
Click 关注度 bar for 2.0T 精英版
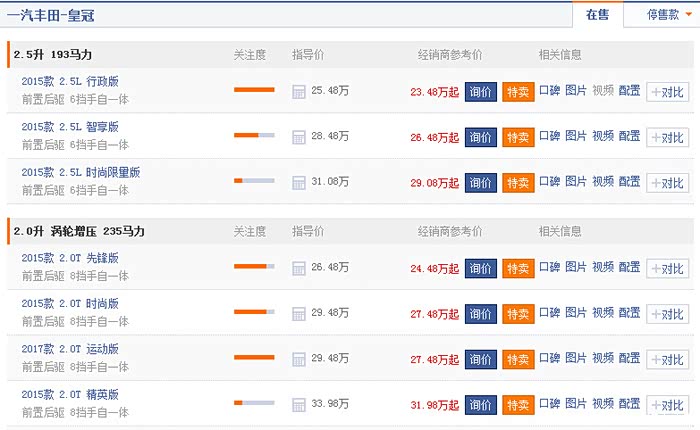pos(254,403)
